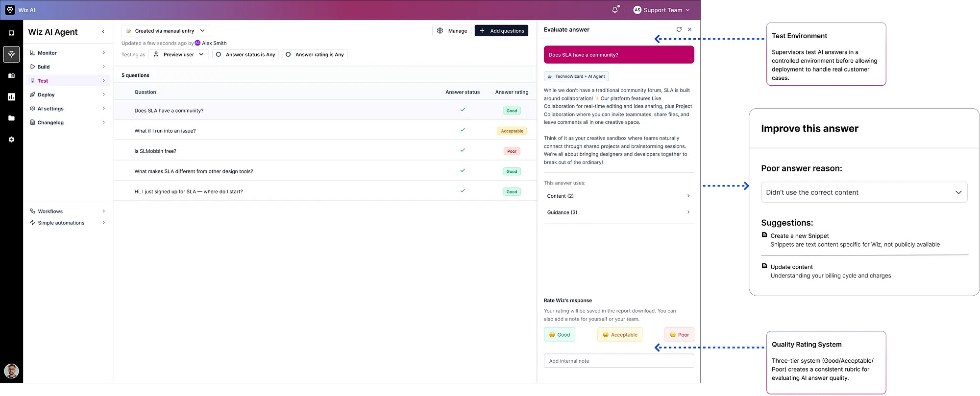Open the Preview user dropdown
This screenshot has height=396, width=980.
click(x=179, y=54)
